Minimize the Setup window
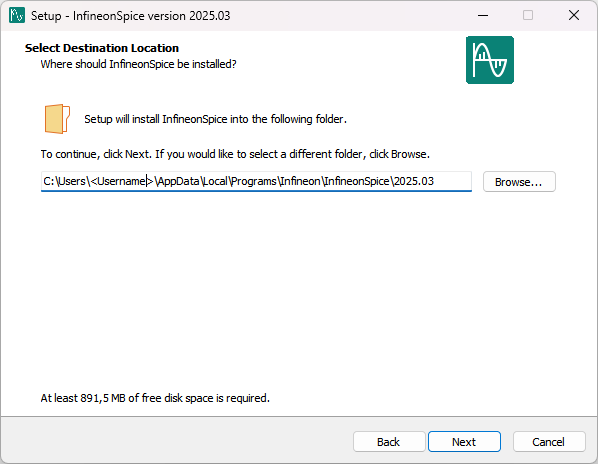Image resolution: width=598 pixels, height=464 pixels. click(483, 15)
